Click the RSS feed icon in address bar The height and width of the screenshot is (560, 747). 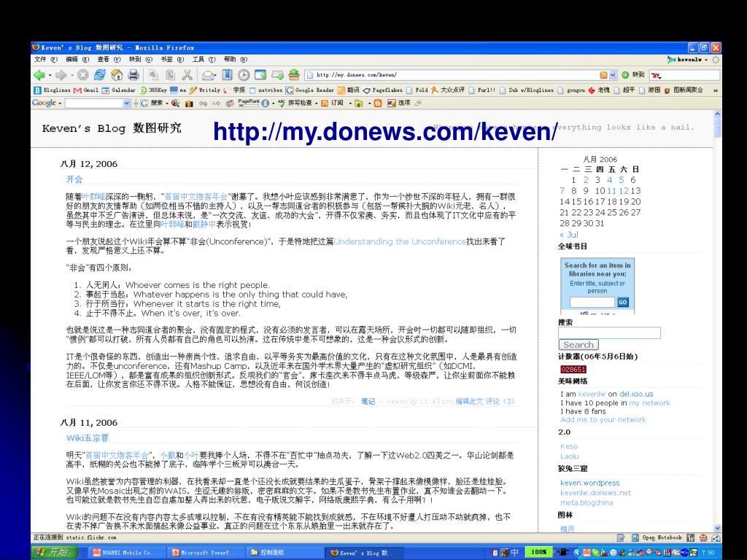[603, 75]
